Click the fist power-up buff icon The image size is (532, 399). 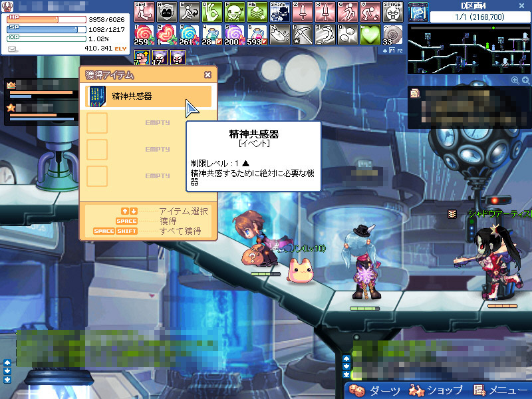click(x=142, y=57)
